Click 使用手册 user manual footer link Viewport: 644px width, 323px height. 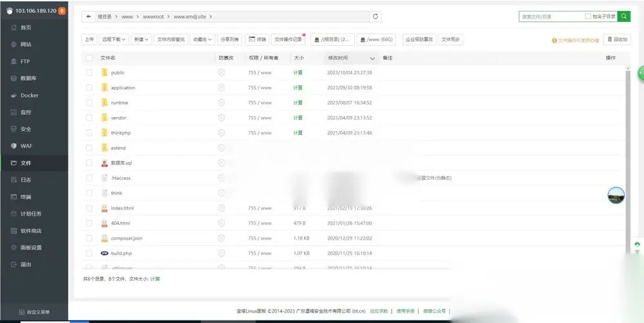pyautogui.click(x=405, y=311)
